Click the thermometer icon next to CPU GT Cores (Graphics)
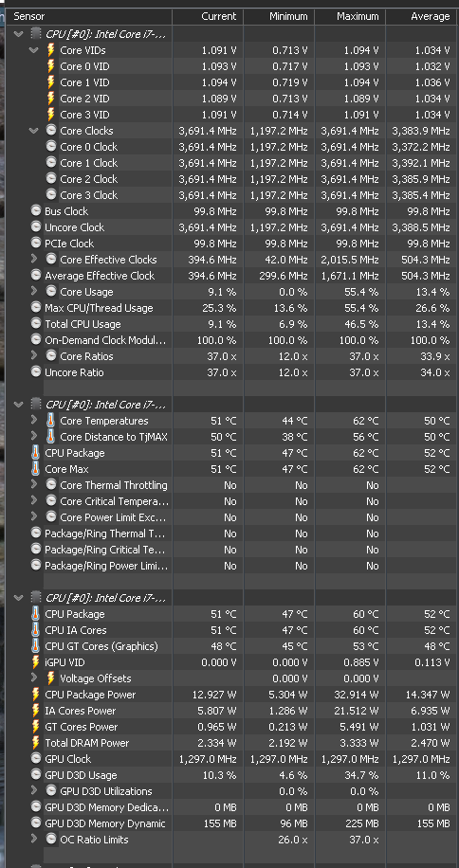 (x=36, y=645)
